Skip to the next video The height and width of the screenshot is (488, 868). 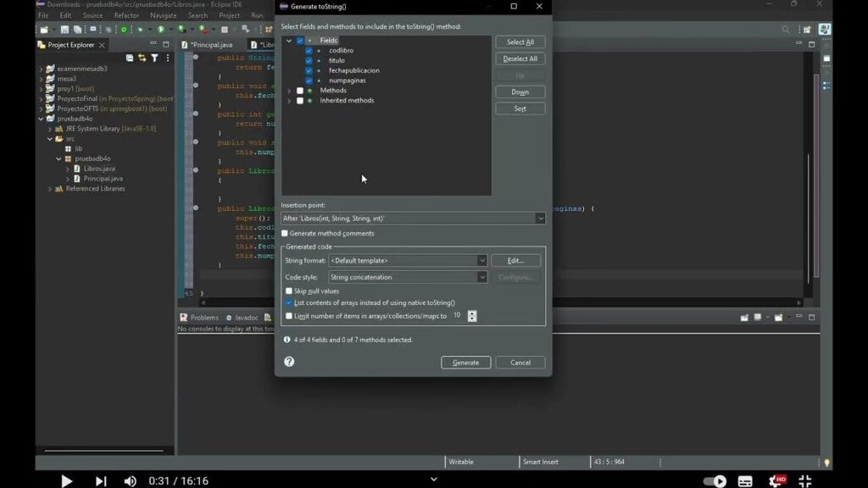[100, 480]
